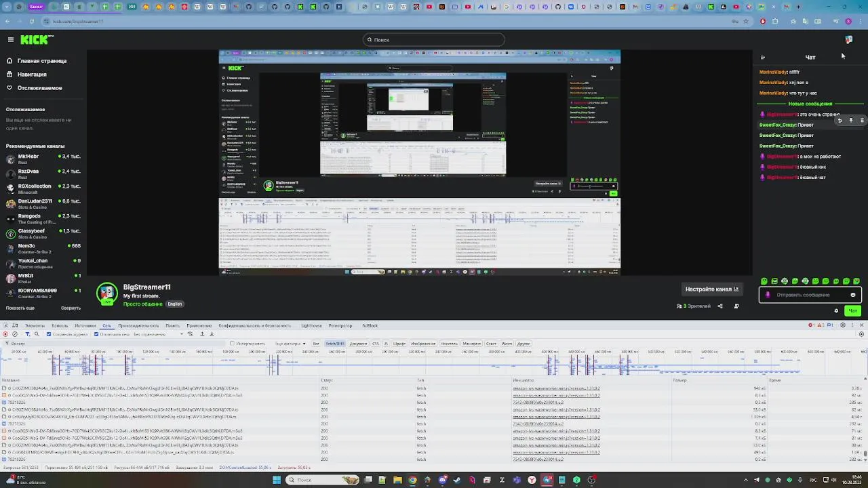Click the Отправить сообщение chat input

(x=810, y=295)
